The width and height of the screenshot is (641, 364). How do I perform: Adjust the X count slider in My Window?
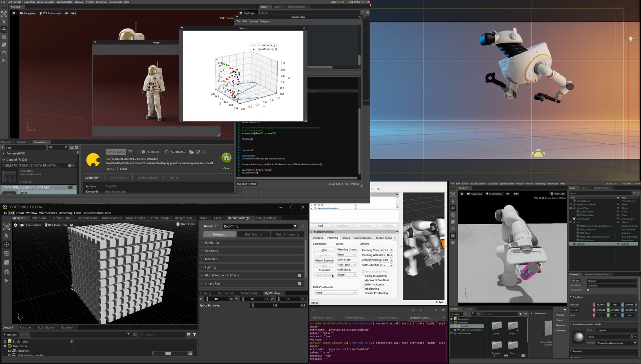[x=218, y=299]
